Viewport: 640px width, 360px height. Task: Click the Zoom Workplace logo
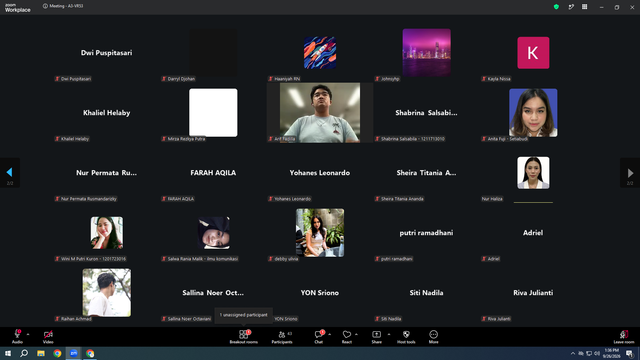pyautogui.click(x=18, y=8)
